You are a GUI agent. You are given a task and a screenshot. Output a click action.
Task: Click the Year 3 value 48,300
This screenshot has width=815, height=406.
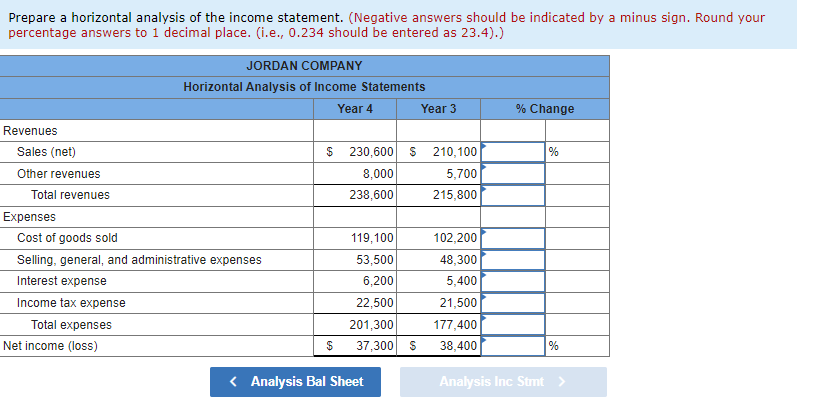pyautogui.click(x=458, y=260)
